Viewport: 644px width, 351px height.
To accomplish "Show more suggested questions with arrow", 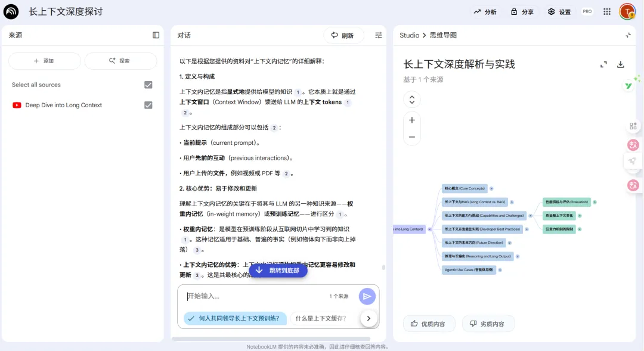I will tap(369, 318).
